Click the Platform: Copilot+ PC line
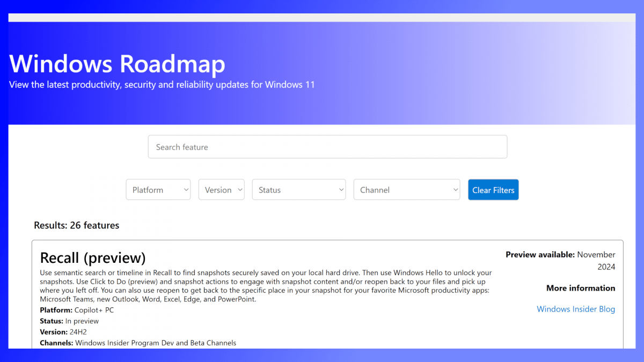 77,310
